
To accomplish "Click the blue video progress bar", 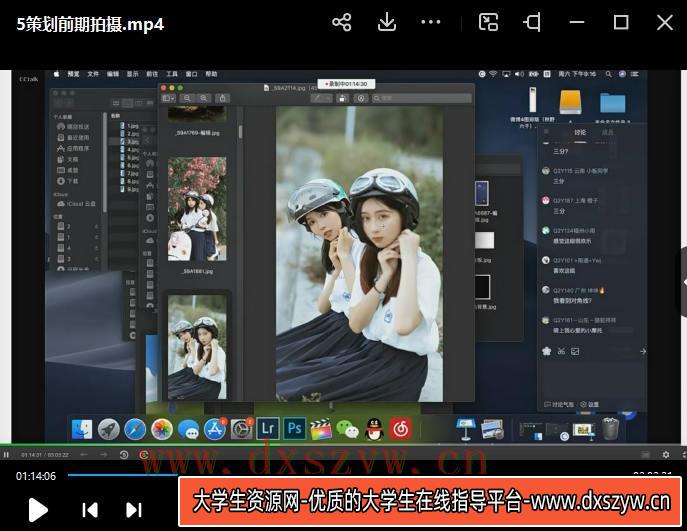I will 123,474.
